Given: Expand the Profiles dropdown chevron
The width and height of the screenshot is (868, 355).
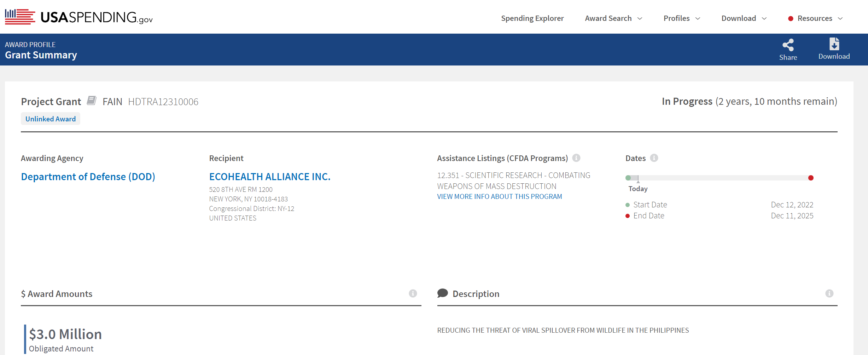Looking at the screenshot, I should 698,19.
